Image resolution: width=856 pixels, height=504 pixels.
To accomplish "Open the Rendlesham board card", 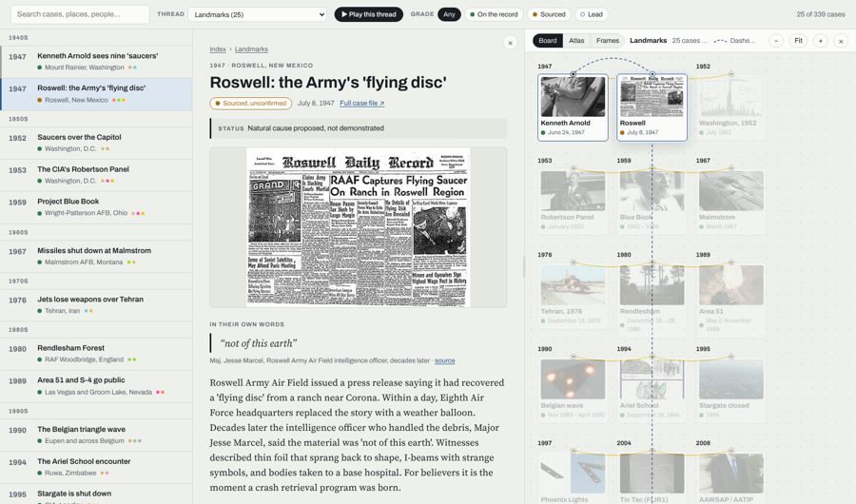I will click(x=652, y=299).
